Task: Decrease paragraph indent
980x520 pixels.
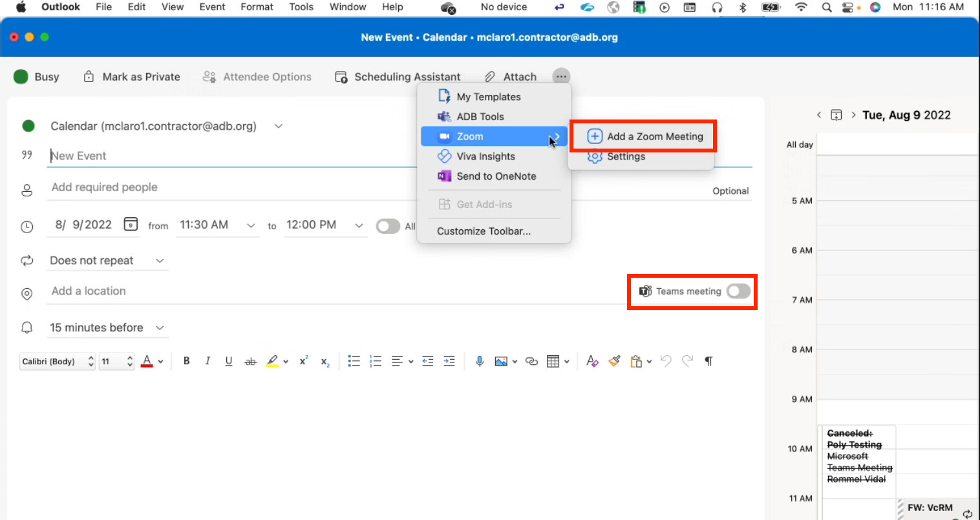Action: (x=428, y=361)
